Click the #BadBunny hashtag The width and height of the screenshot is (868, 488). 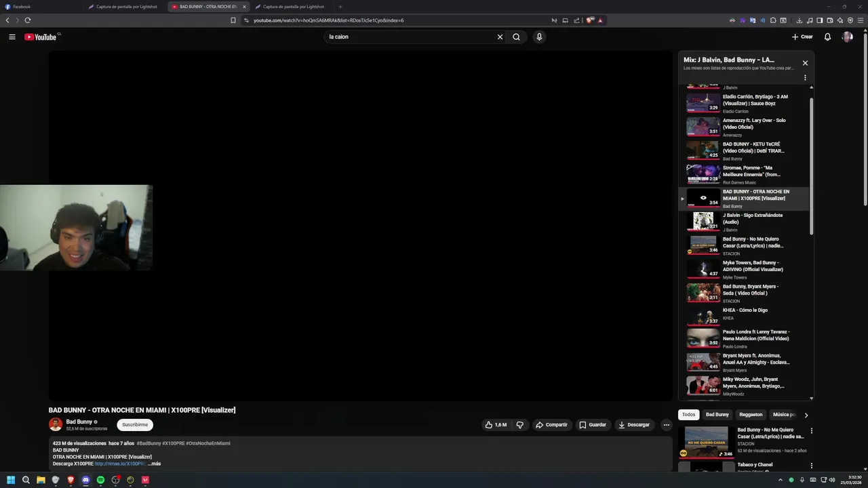click(149, 443)
